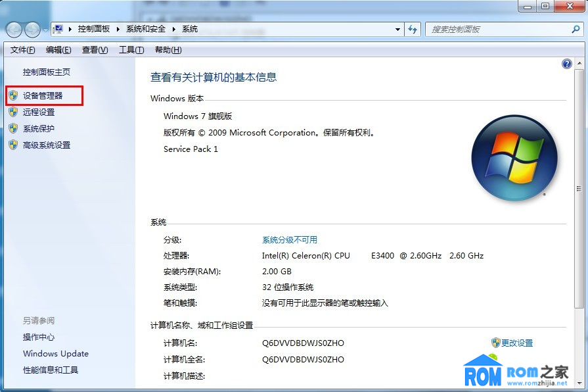Expand the arrow after 系统和安全 in the breadcrumb
This screenshot has width=588, height=392.
174,30
